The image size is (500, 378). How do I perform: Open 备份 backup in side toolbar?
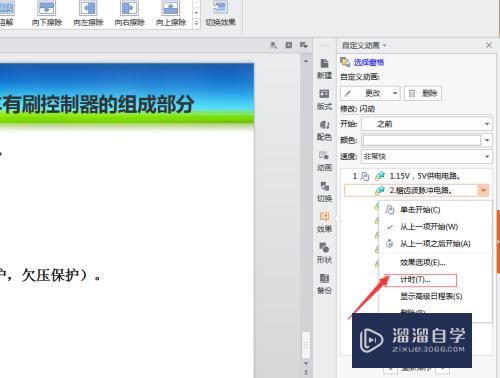click(x=324, y=284)
